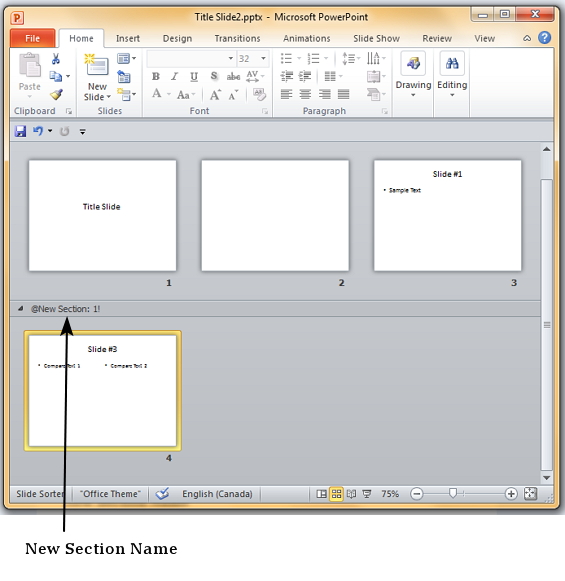Viewport: 565px width, 581px height.
Task: Switch to the Insert tab
Action: (x=128, y=39)
